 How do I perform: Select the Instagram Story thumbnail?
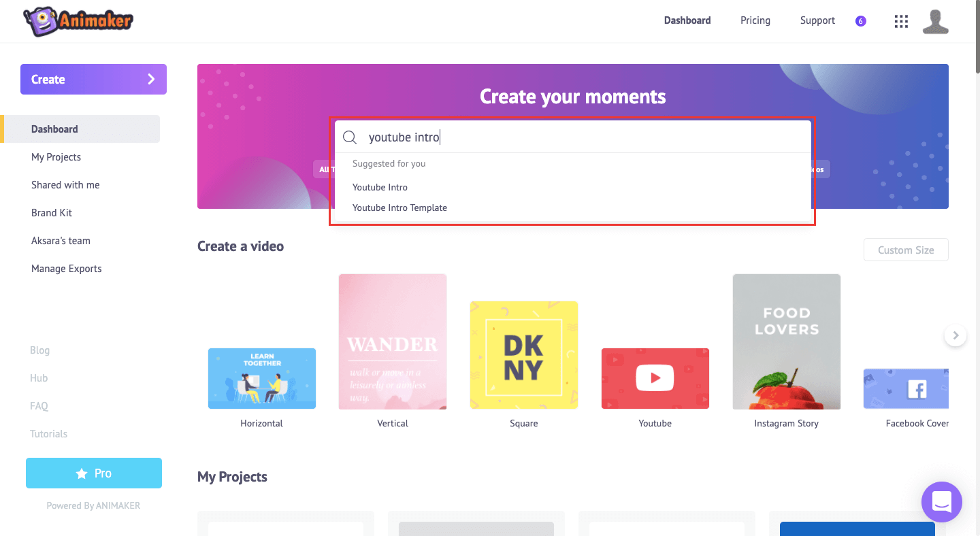click(x=787, y=341)
